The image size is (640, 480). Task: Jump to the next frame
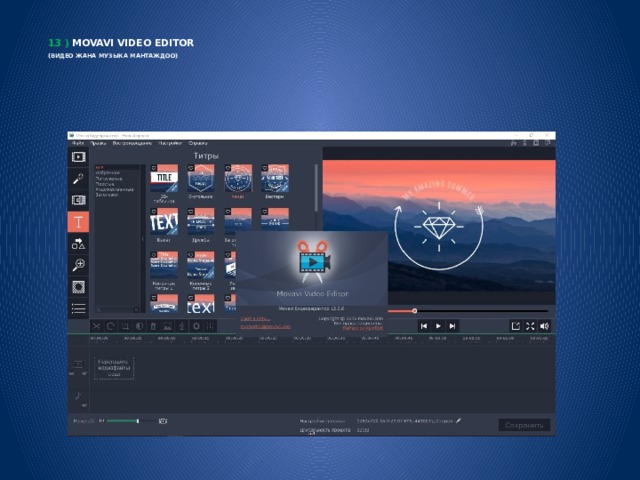[452, 326]
